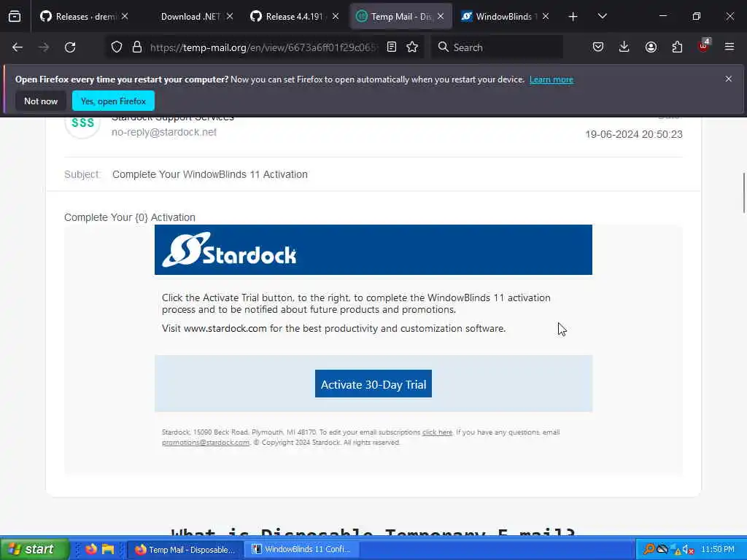Open Firefox View icon in tab strip
The image size is (747, 560).
[15, 17]
